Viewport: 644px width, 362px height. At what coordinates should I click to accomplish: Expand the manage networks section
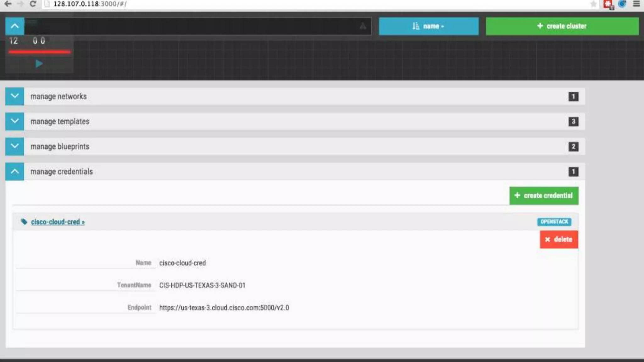[x=15, y=96]
